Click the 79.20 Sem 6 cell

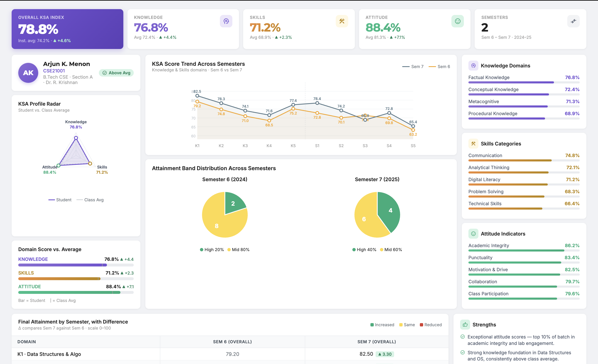[232, 354]
